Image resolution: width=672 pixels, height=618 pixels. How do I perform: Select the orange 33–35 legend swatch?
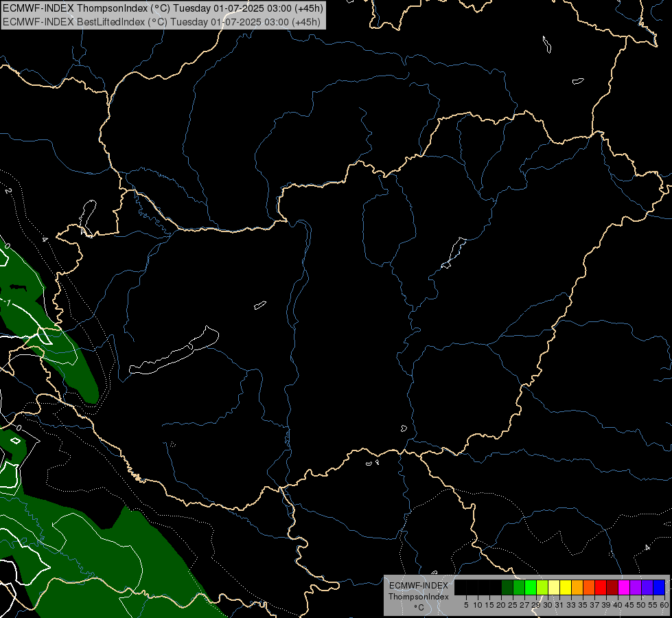click(577, 587)
